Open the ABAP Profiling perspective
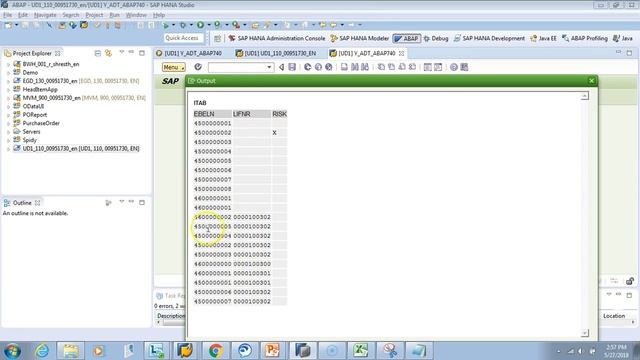 pyautogui.click(x=585, y=38)
